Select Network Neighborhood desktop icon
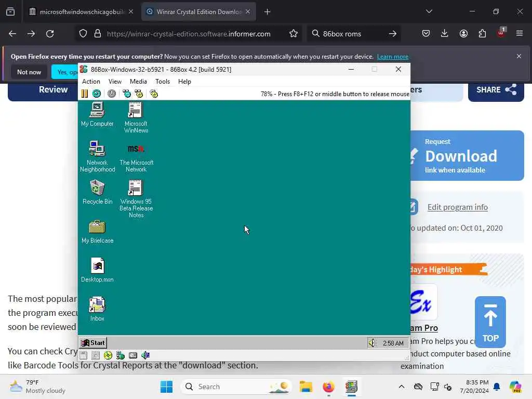 click(97, 156)
